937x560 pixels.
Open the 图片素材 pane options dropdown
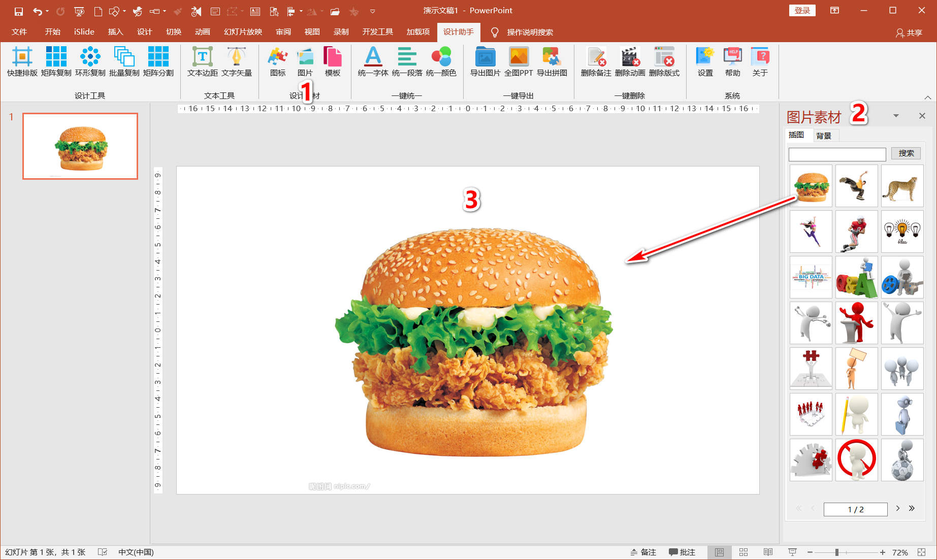tap(896, 116)
